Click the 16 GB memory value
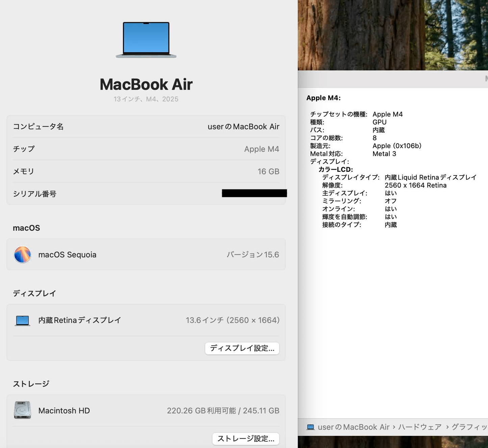Image resolution: width=488 pixels, height=448 pixels. pos(268,171)
